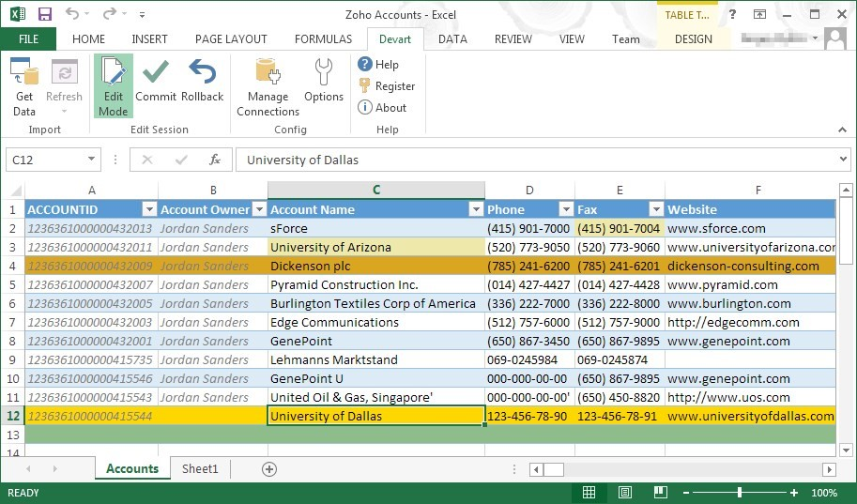Click the Undo arrow in Quick Access
857x504 pixels.
click(x=72, y=14)
